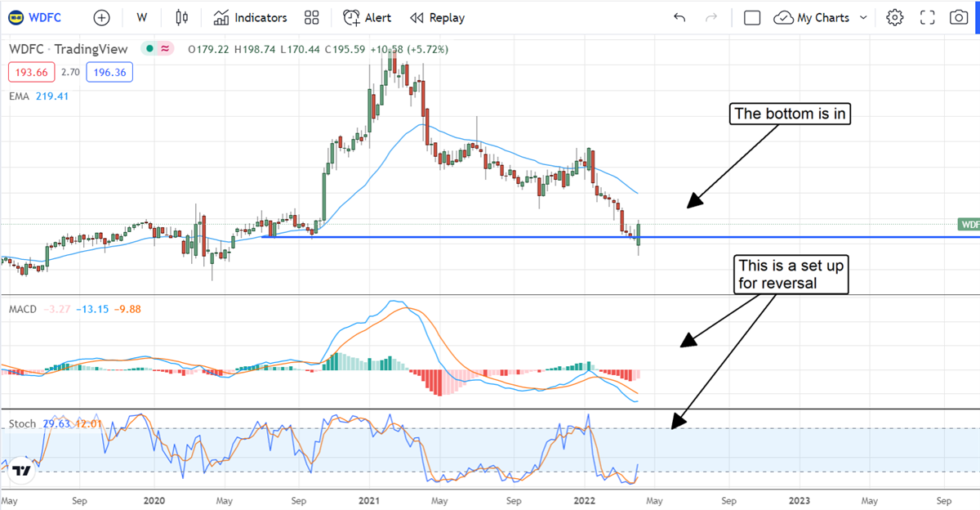Start bar Replay mode
The width and height of the screenshot is (980, 510).
[437, 17]
